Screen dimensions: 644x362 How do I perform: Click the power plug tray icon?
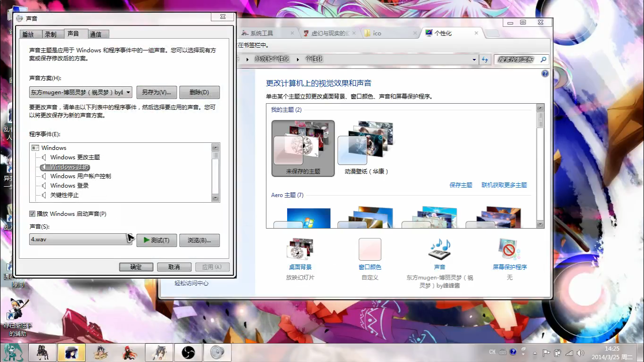[558, 353]
